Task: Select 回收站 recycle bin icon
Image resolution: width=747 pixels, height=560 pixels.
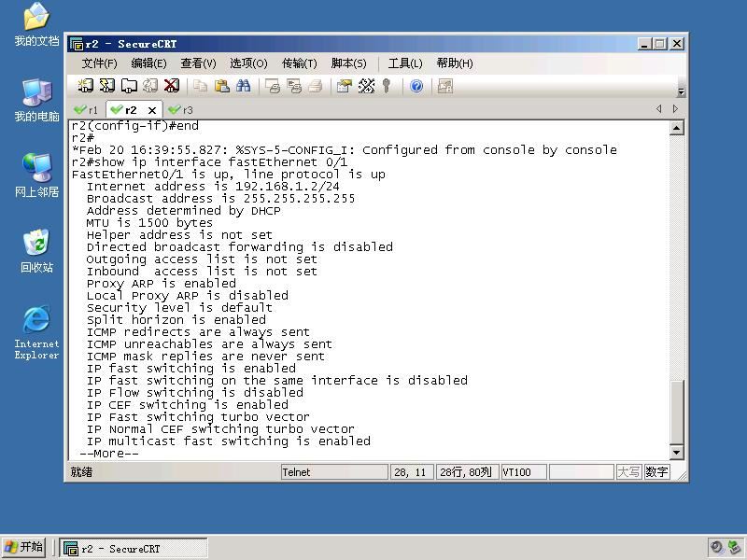Action: click(x=36, y=251)
